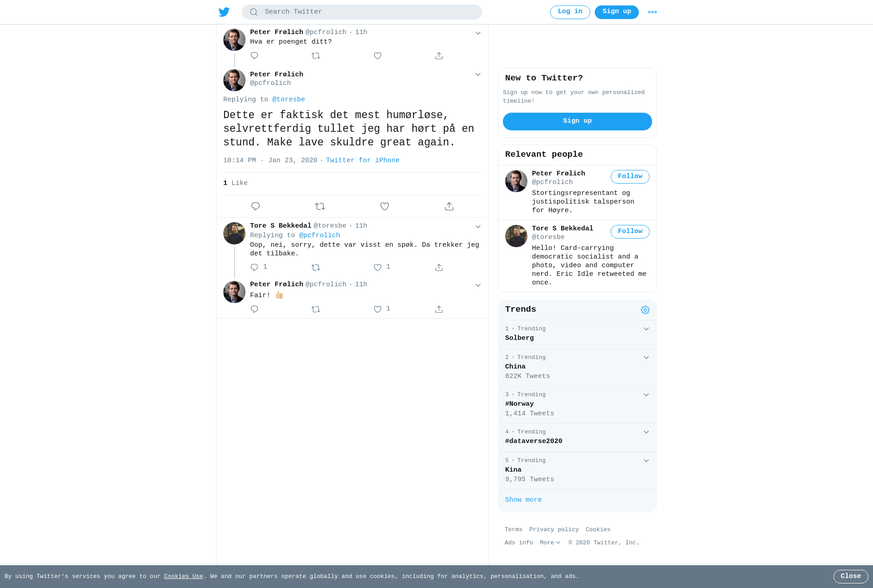Retweet the 'Hva er poenget ditt?' tweet

316,56
